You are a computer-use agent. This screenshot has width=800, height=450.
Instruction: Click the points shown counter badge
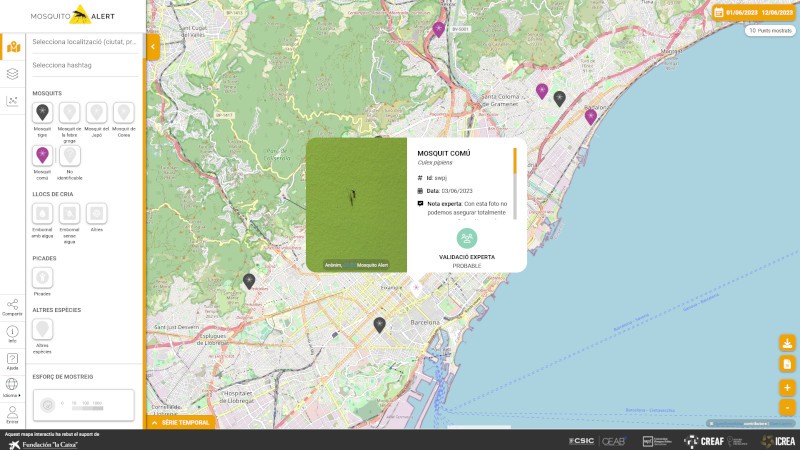point(770,31)
